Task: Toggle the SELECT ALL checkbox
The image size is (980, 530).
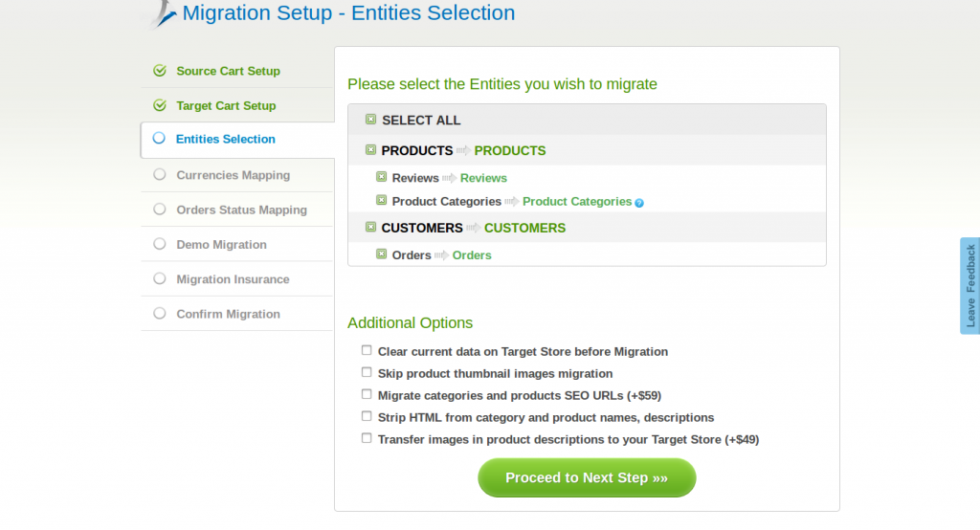Action: click(x=371, y=120)
